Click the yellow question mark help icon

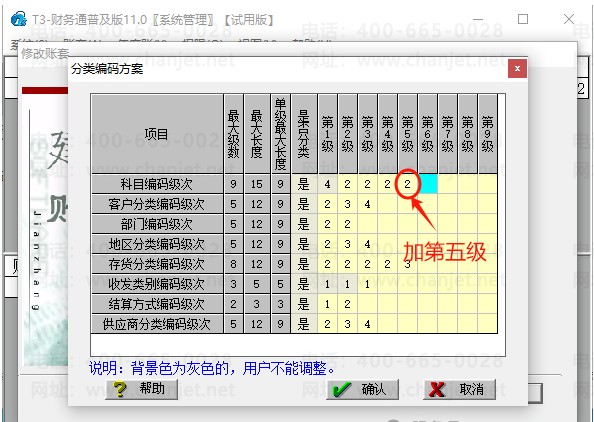coord(120,389)
